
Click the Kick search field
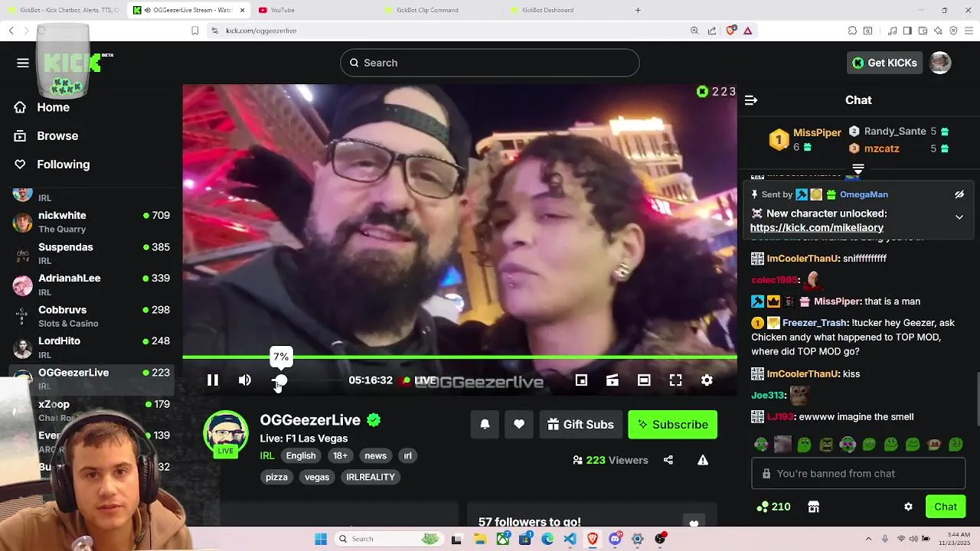click(x=489, y=63)
